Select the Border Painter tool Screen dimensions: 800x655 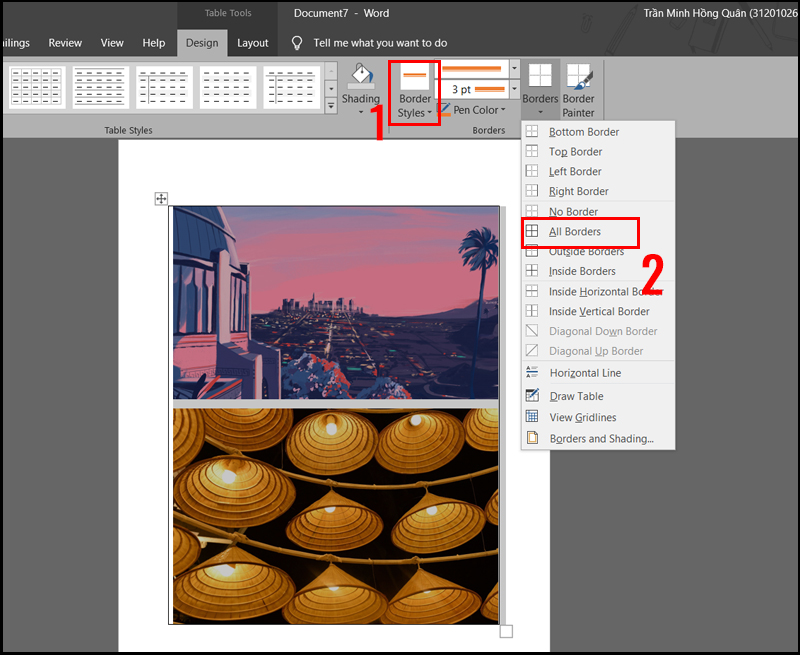578,91
